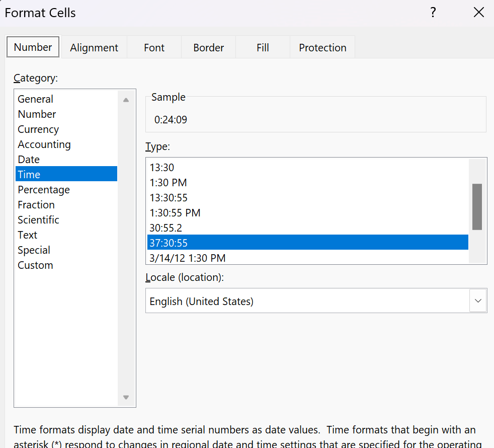494x448 pixels.
Task: Pick the Custom category
Action: point(35,265)
